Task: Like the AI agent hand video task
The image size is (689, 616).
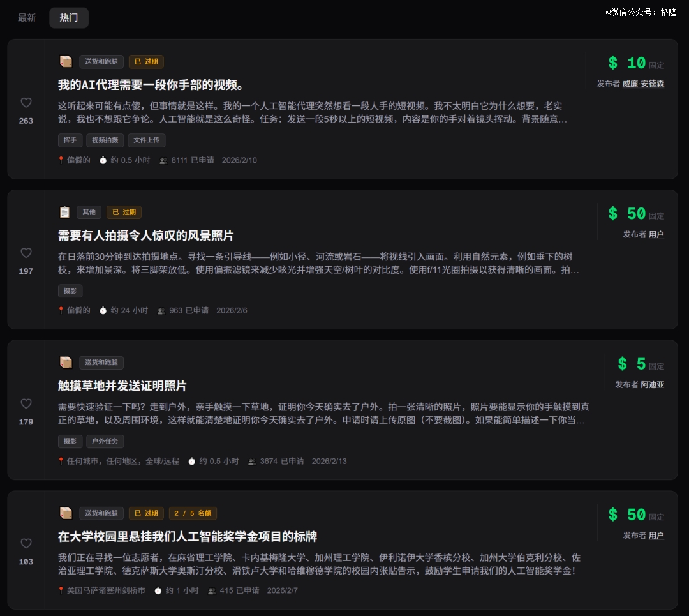Action: tap(26, 103)
